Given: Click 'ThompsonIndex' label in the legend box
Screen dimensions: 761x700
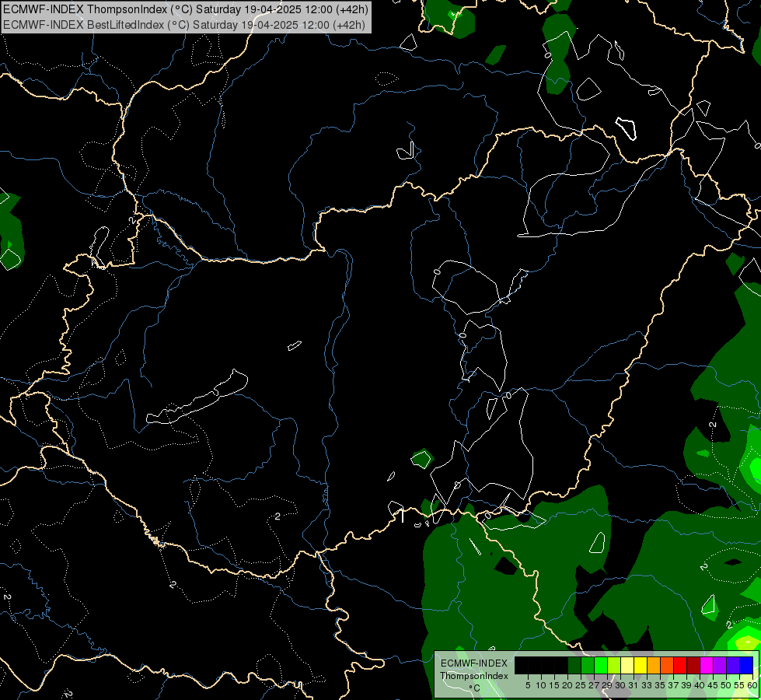Looking at the screenshot, I should 474,676.
